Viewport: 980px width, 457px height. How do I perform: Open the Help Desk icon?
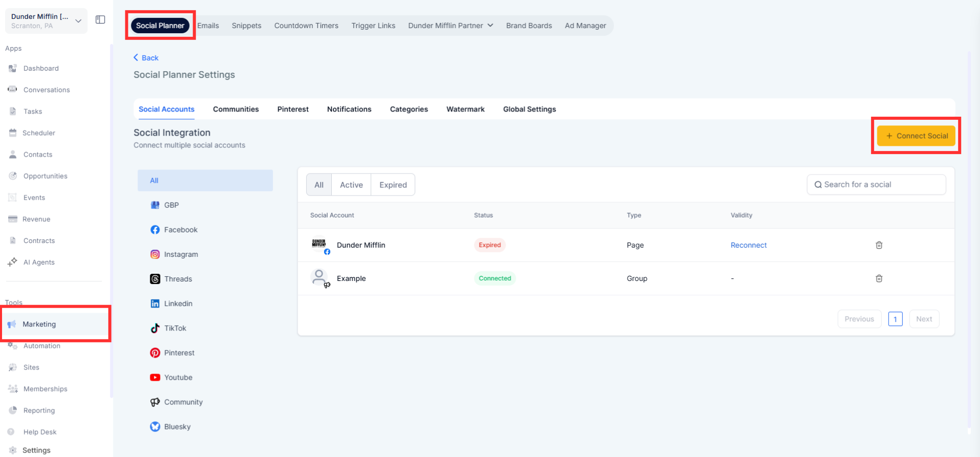click(11, 432)
